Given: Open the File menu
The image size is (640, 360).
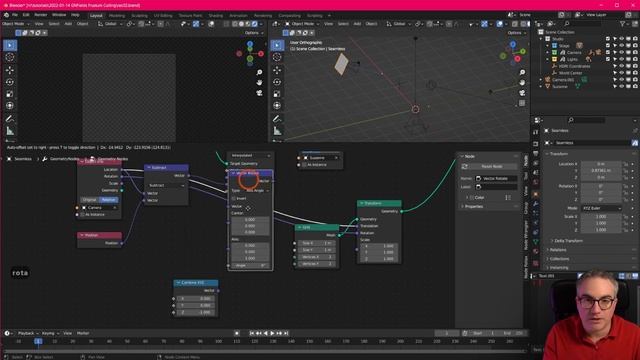Looking at the screenshot, I should click(x=15, y=15).
